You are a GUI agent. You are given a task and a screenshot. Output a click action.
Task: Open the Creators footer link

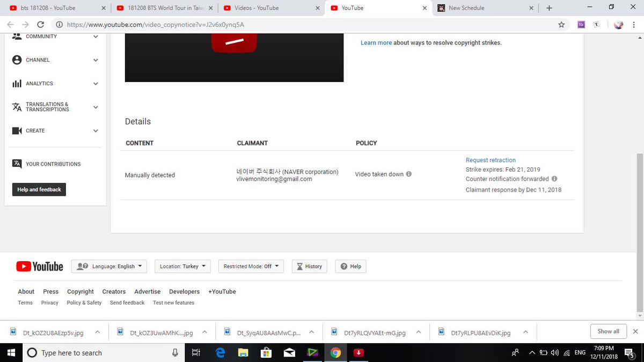pyautogui.click(x=114, y=292)
